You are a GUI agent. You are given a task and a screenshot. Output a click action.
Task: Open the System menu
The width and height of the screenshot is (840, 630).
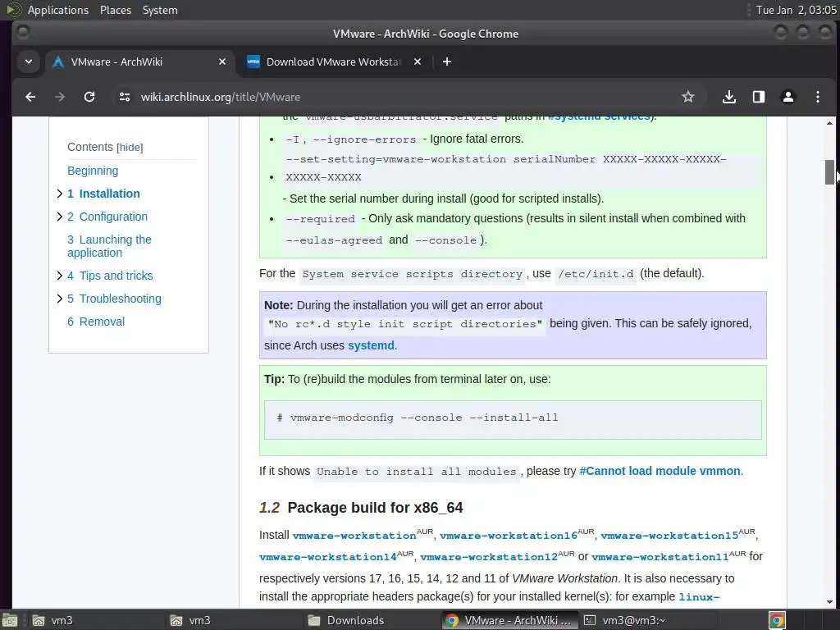coord(160,10)
